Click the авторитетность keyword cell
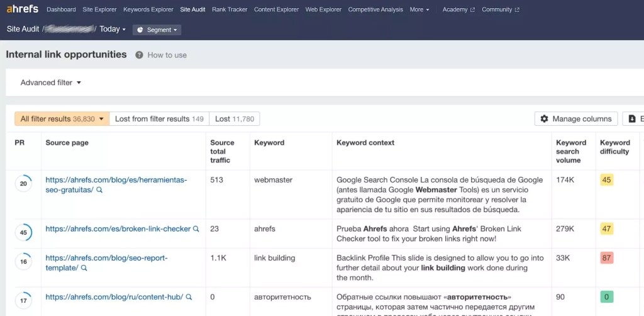The image size is (644, 316). click(x=282, y=296)
